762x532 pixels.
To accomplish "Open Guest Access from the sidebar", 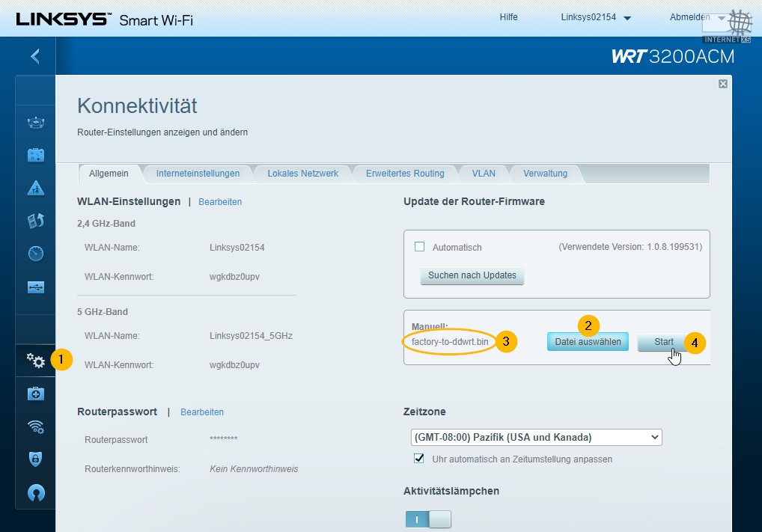I will click(x=36, y=156).
